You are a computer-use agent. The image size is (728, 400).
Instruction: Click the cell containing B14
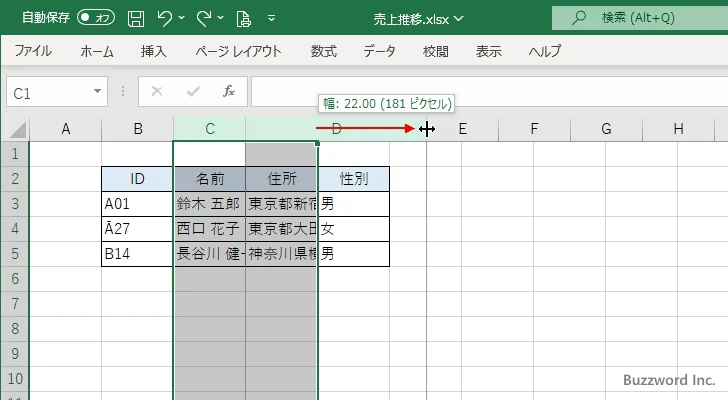(x=137, y=254)
